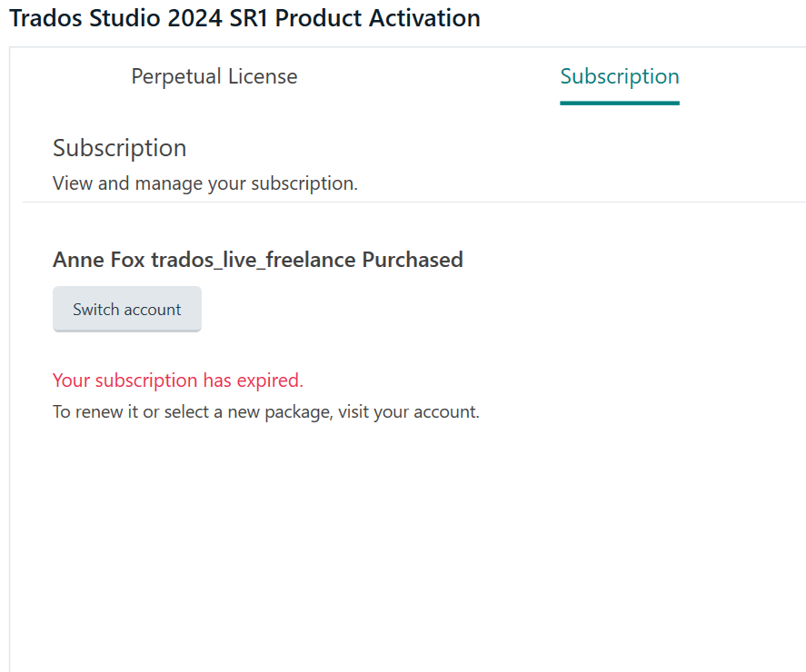Click the Trados Studio 2024 SR1 title

244,18
